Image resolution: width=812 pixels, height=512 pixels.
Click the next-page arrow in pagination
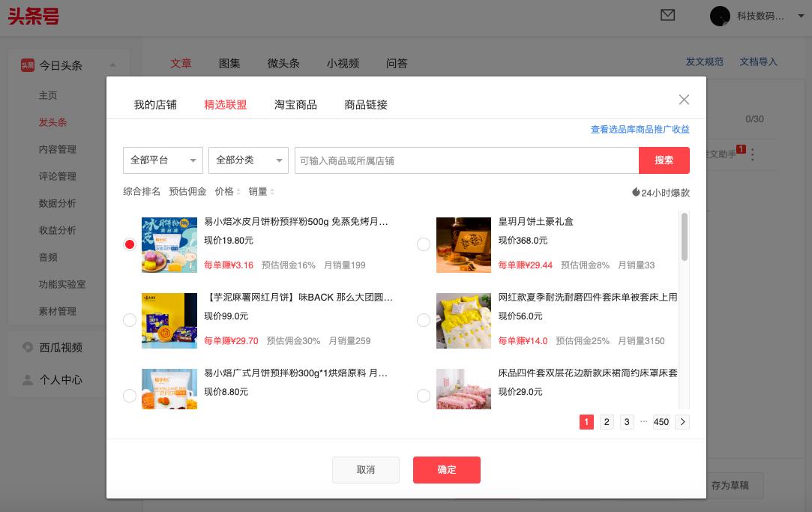[x=682, y=422]
